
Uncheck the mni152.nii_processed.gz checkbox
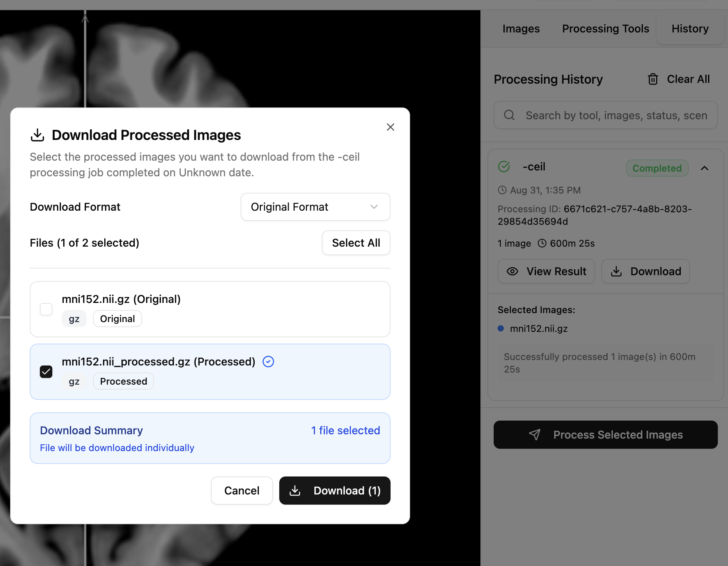pyautogui.click(x=46, y=372)
